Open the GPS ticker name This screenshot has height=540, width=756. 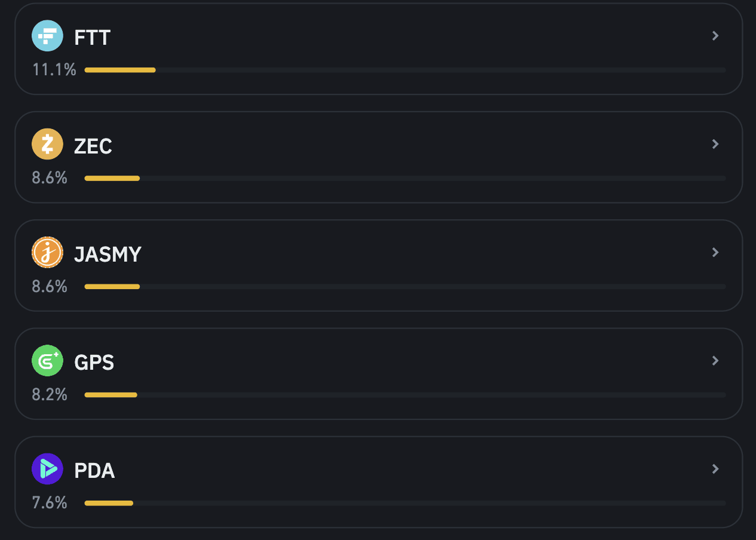click(x=94, y=363)
